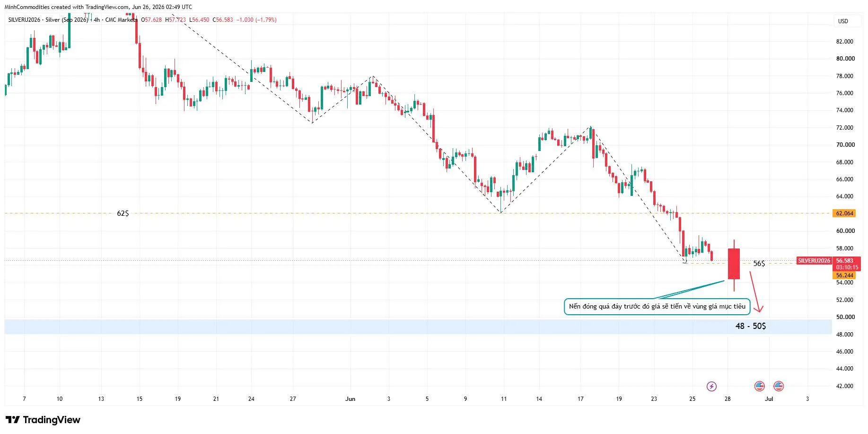The height and width of the screenshot is (434, 868).
Task: Click the Jul label on time axis
Action: pyautogui.click(x=769, y=399)
